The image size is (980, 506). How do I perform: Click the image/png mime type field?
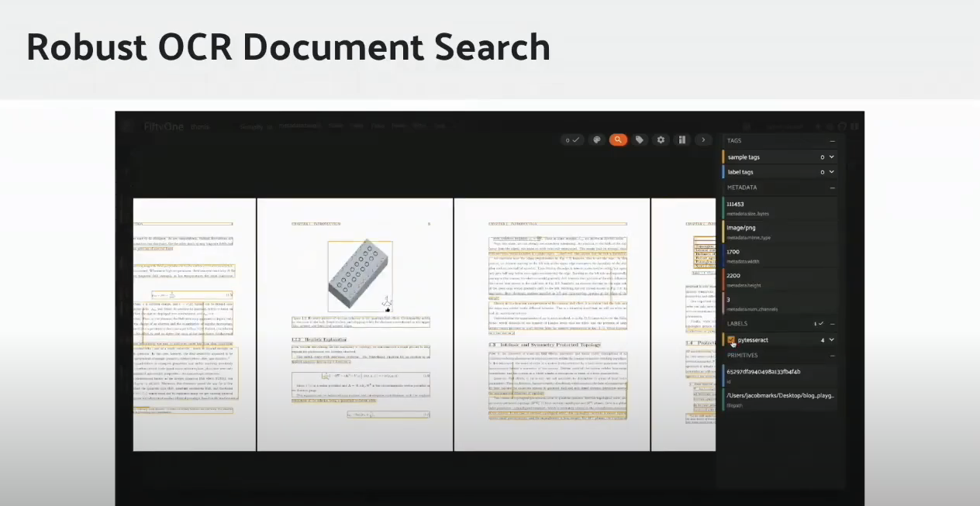779,231
